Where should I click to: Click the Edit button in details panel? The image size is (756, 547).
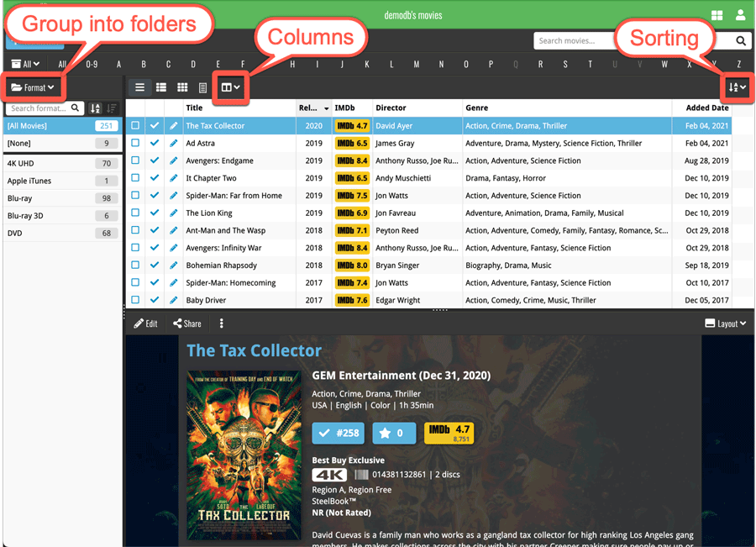(145, 323)
